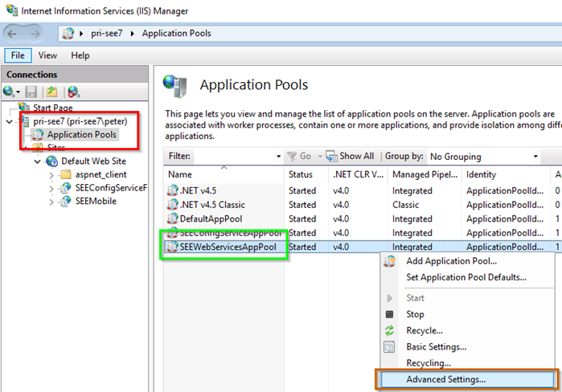This screenshot has height=392, width=562.
Task: Click the Delete Connection icon
Action: [x=73, y=92]
